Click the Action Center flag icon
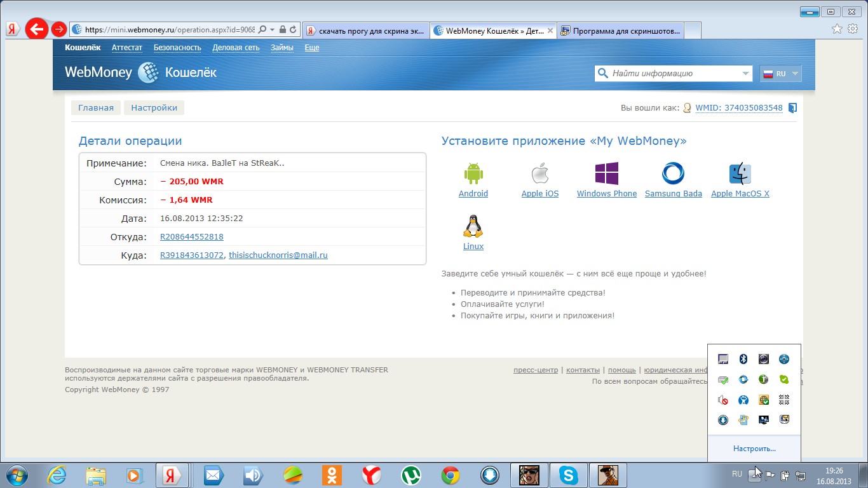Viewport: 868px width, 488px height. [770, 475]
